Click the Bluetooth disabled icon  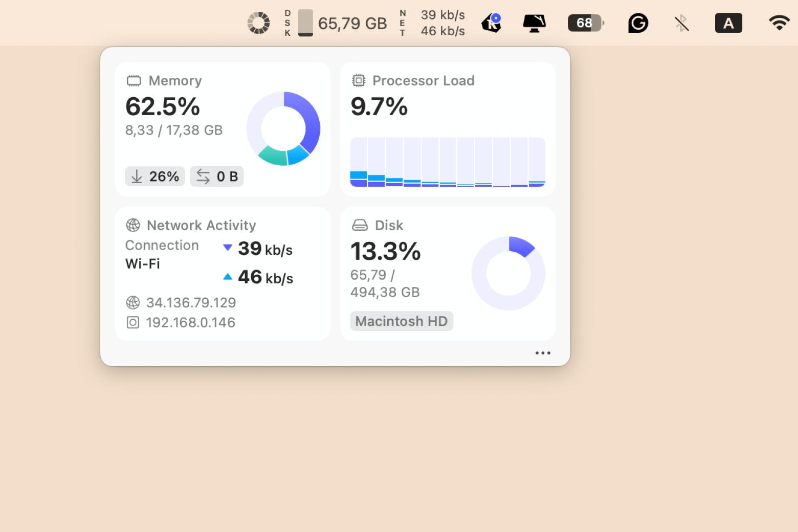click(681, 23)
